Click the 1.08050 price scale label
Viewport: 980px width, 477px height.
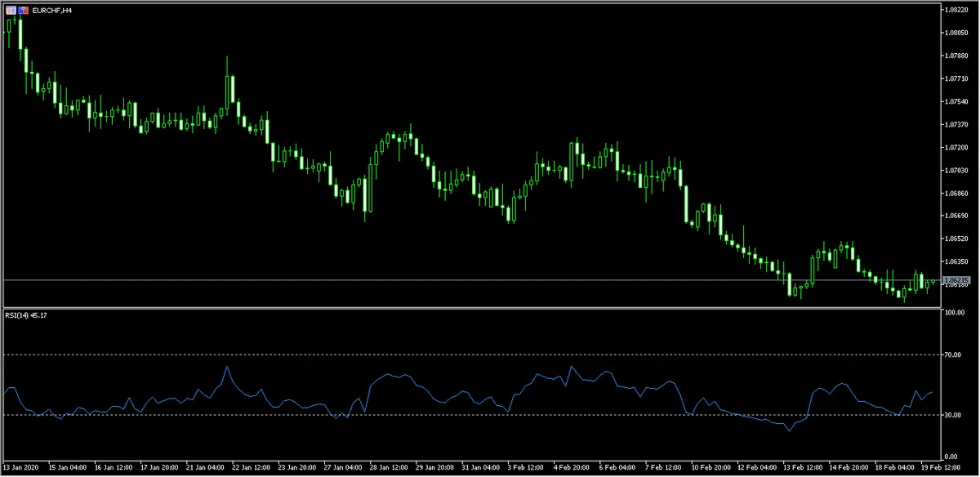pyautogui.click(x=957, y=33)
